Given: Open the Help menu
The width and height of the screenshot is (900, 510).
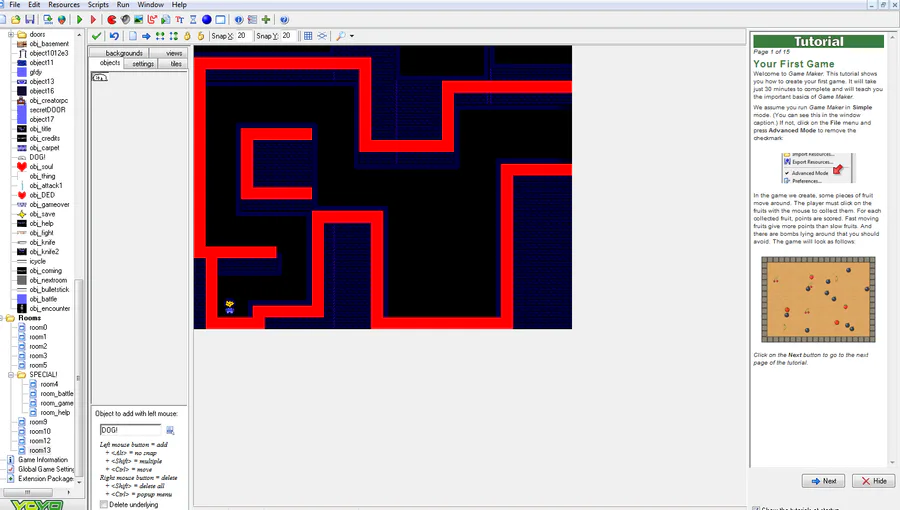Looking at the screenshot, I should [x=179, y=5].
